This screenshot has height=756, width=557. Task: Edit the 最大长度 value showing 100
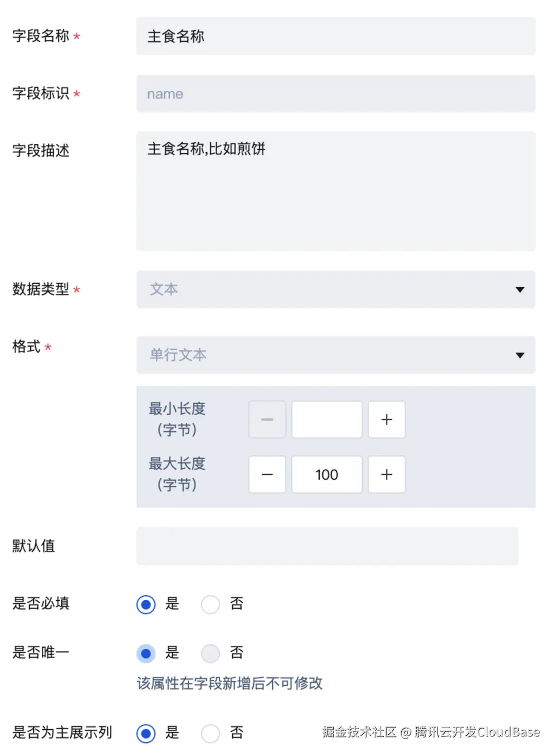pyautogui.click(x=326, y=474)
